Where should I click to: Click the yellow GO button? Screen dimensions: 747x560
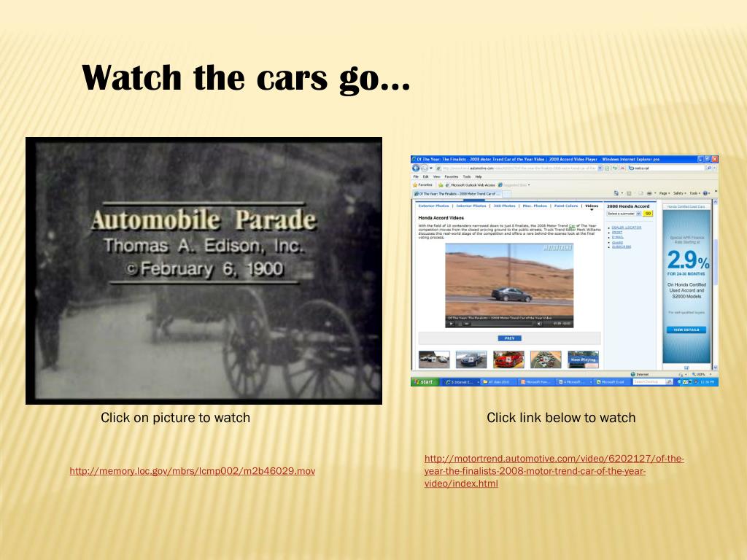(648, 214)
